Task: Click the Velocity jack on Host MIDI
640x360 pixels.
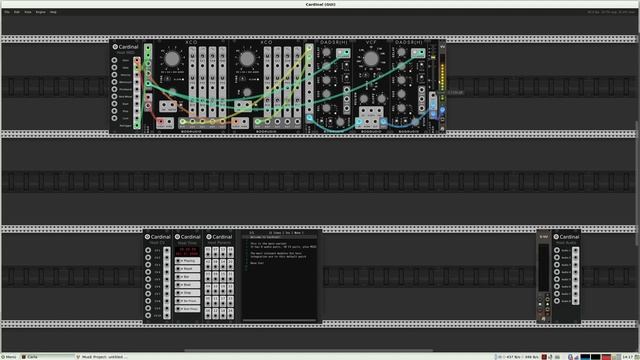Action: pyautogui.click(x=114, y=75)
